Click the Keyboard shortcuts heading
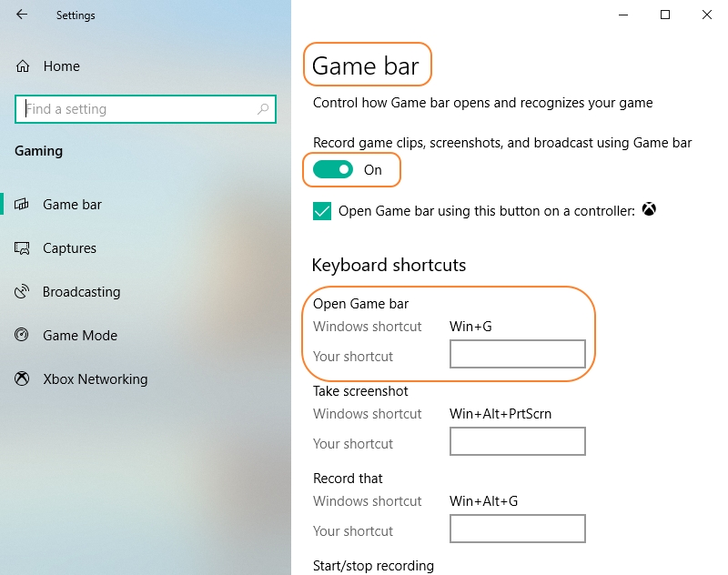728x575 pixels. tap(389, 265)
